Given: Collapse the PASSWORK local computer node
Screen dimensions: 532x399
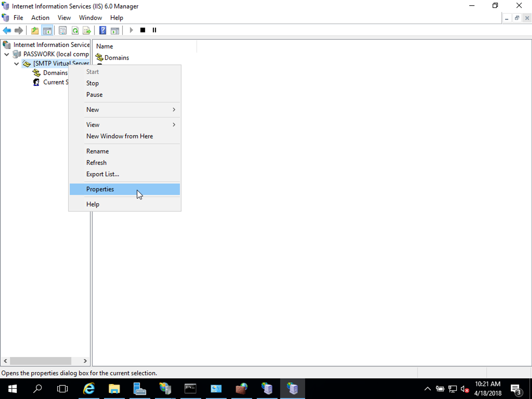Looking at the screenshot, I should tap(6, 54).
